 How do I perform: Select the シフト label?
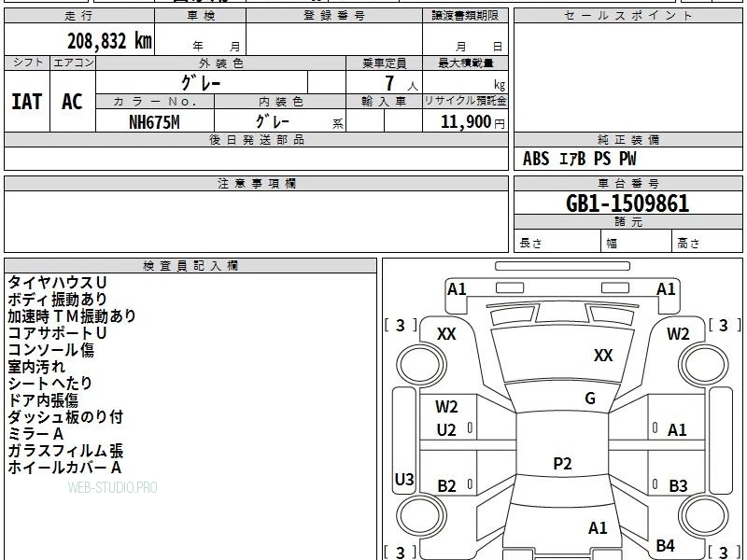27,63
